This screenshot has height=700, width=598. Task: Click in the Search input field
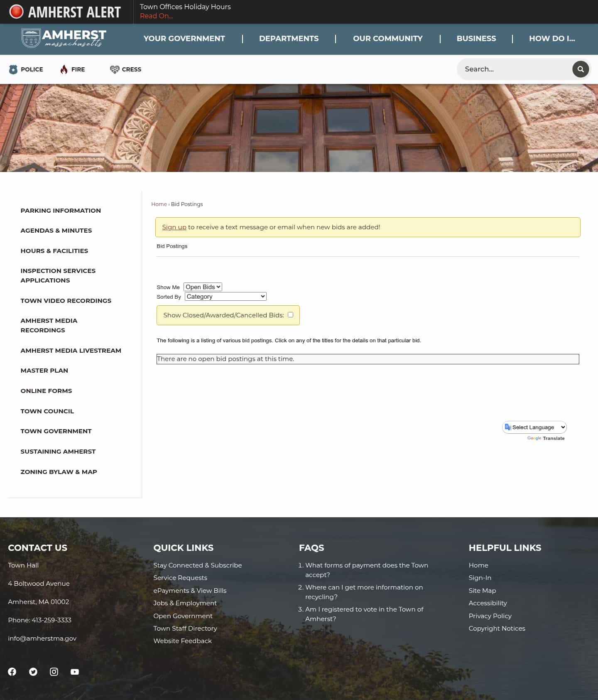515,69
